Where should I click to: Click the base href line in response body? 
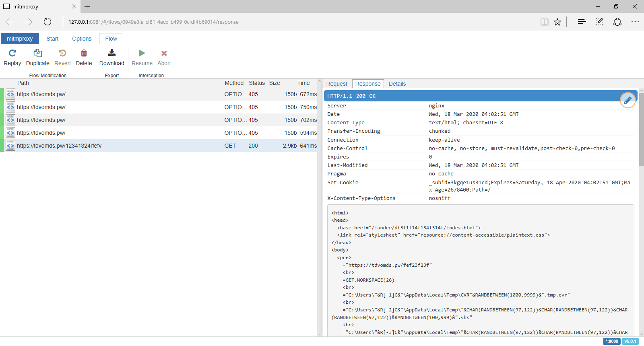tap(409, 228)
